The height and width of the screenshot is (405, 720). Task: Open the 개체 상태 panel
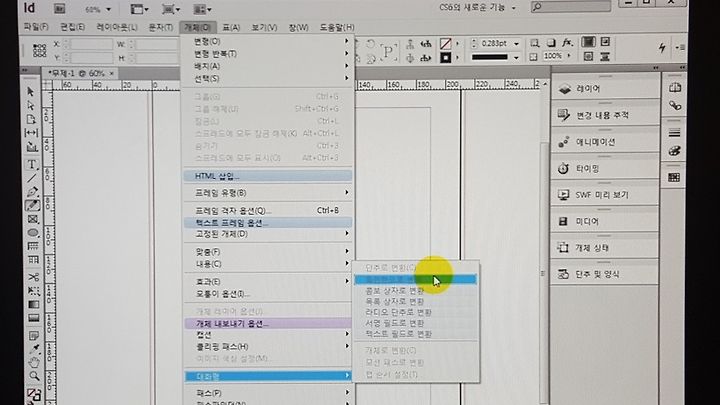605,248
